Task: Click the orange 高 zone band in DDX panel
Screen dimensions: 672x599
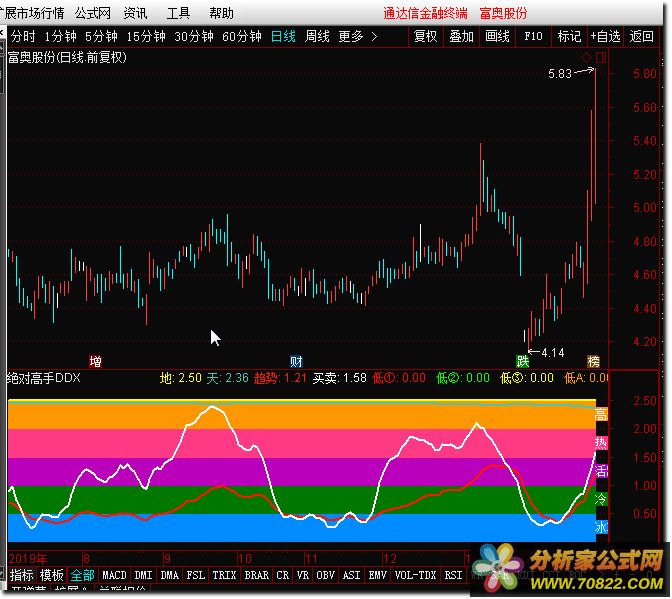Action: pos(300,416)
